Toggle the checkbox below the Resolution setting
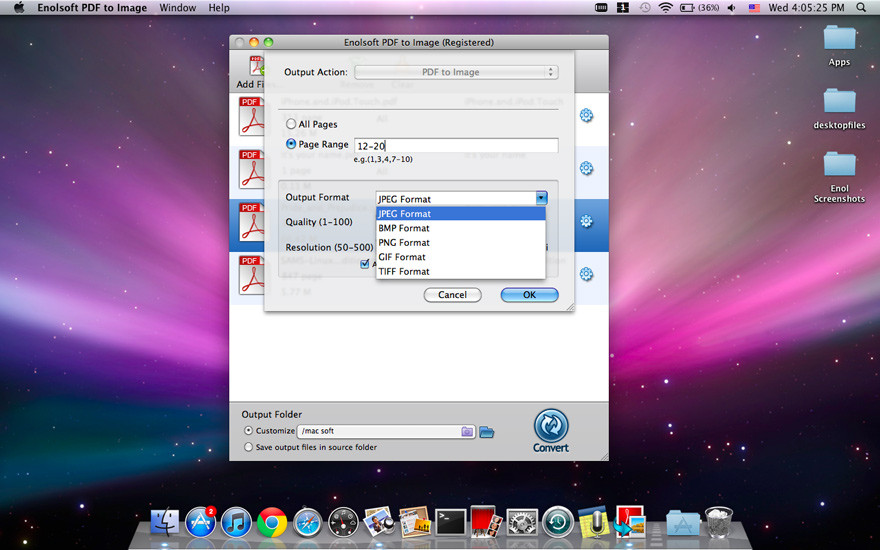The height and width of the screenshot is (550, 880). click(x=365, y=263)
